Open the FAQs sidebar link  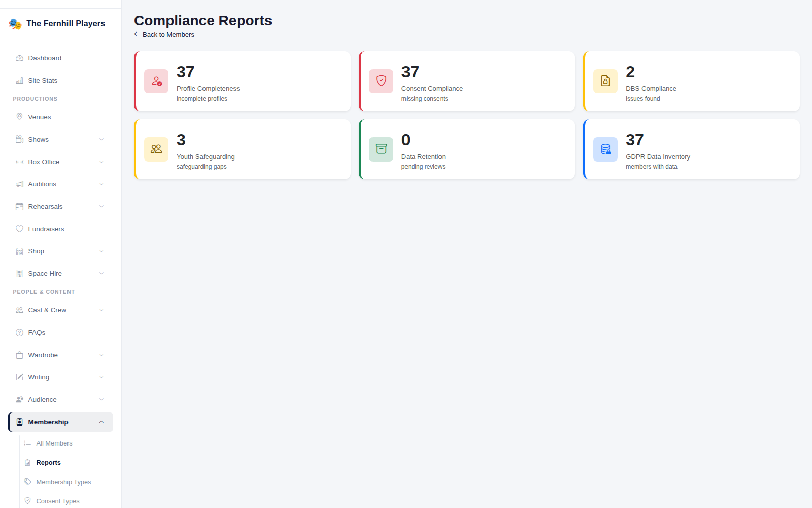(60, 333)
